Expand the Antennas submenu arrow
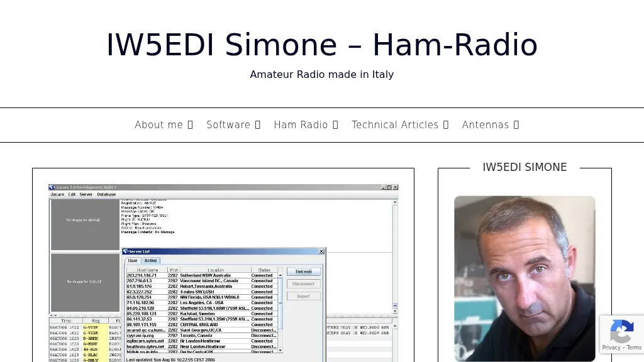This screenshot has height=362, width=644. (516, 125)
